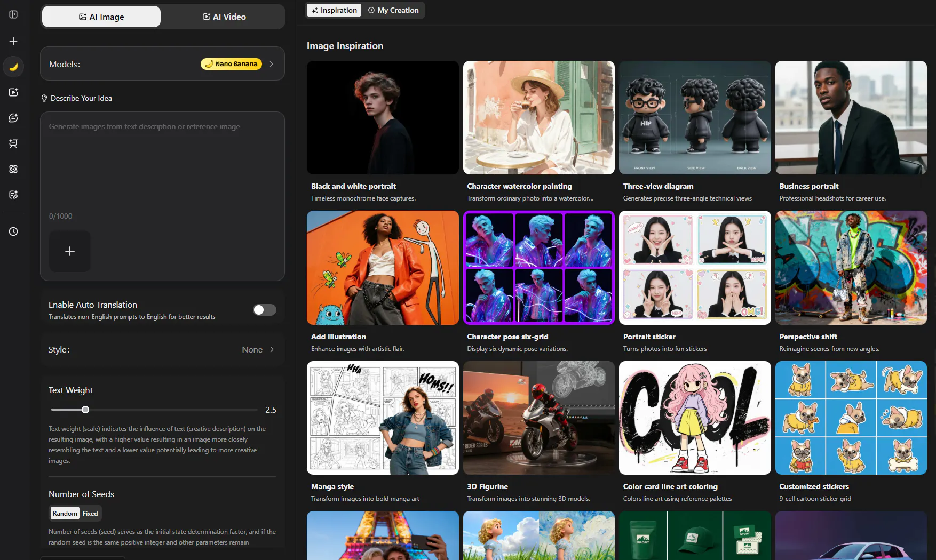Open the Models selector chevron
The width and height of the screenshot is (936, 560).
pyautogui.click(x=272, y=64)
